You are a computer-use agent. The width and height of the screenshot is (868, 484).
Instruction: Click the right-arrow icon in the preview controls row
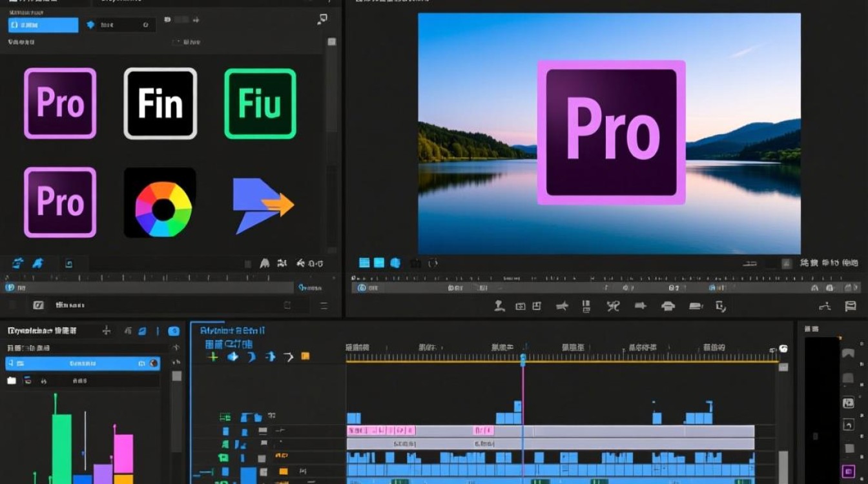(641, 306)
